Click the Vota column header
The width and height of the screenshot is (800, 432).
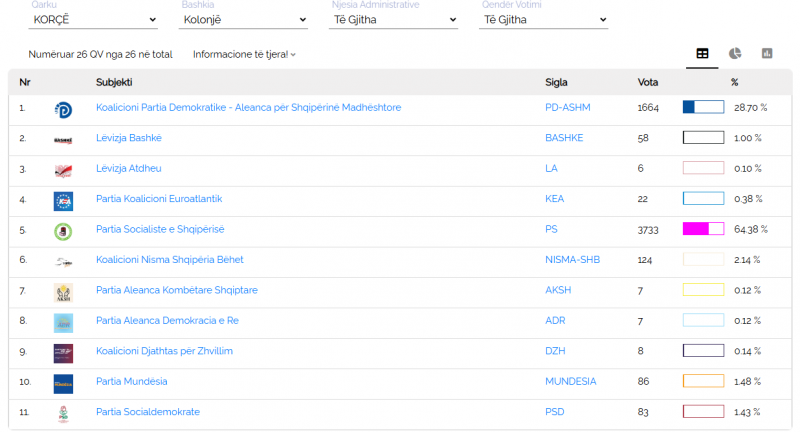(x=647, y=82)
